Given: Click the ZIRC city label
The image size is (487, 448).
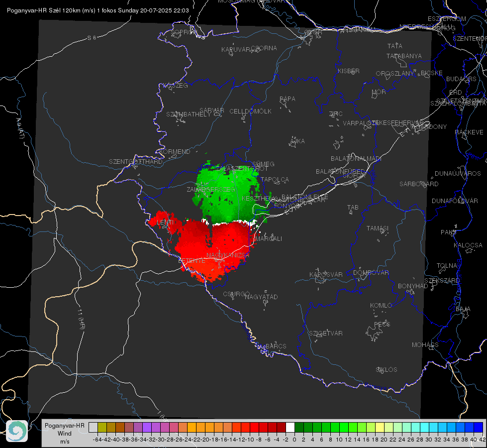Looking at the screenshot, I should [x=336, y=114].
